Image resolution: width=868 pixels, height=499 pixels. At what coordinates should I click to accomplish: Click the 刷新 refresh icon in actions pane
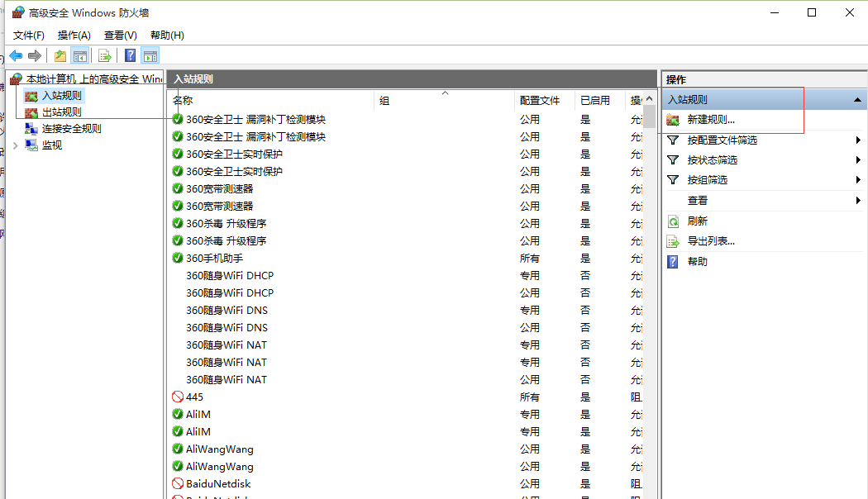click(673, 221)
